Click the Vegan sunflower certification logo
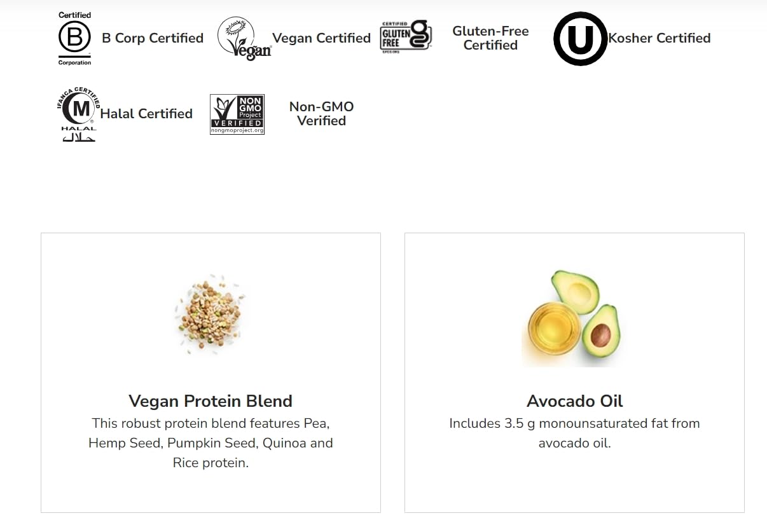This screenshot has width=767, height=532. point(244,38)
